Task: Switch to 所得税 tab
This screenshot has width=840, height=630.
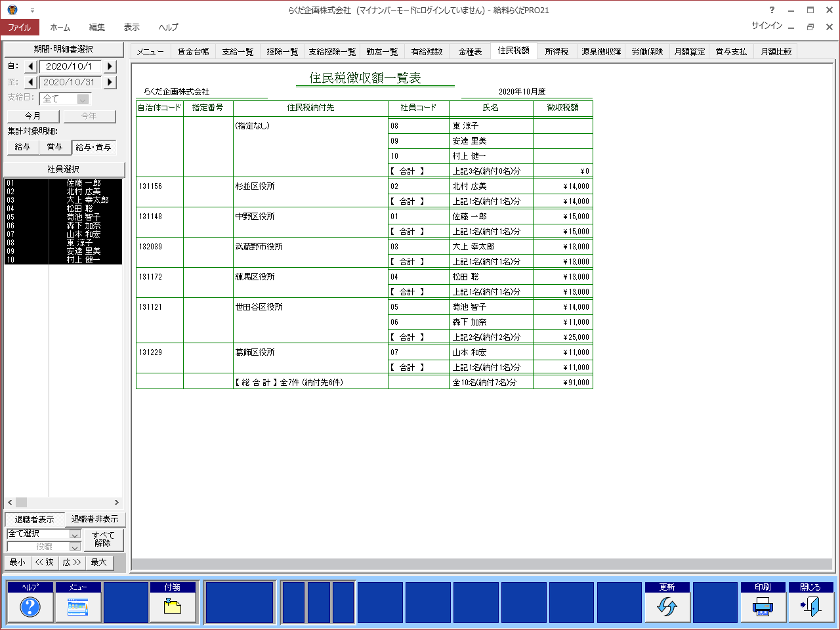Action: click(557, 51)
